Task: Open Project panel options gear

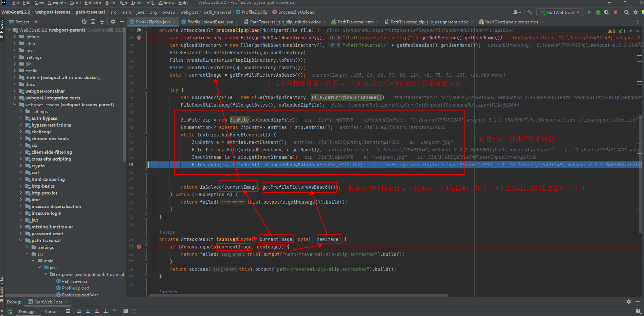Action: 113,22
